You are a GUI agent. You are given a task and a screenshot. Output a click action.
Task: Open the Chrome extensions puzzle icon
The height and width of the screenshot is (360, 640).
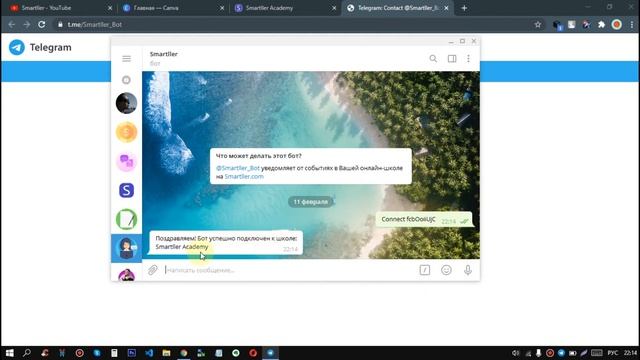602,24
